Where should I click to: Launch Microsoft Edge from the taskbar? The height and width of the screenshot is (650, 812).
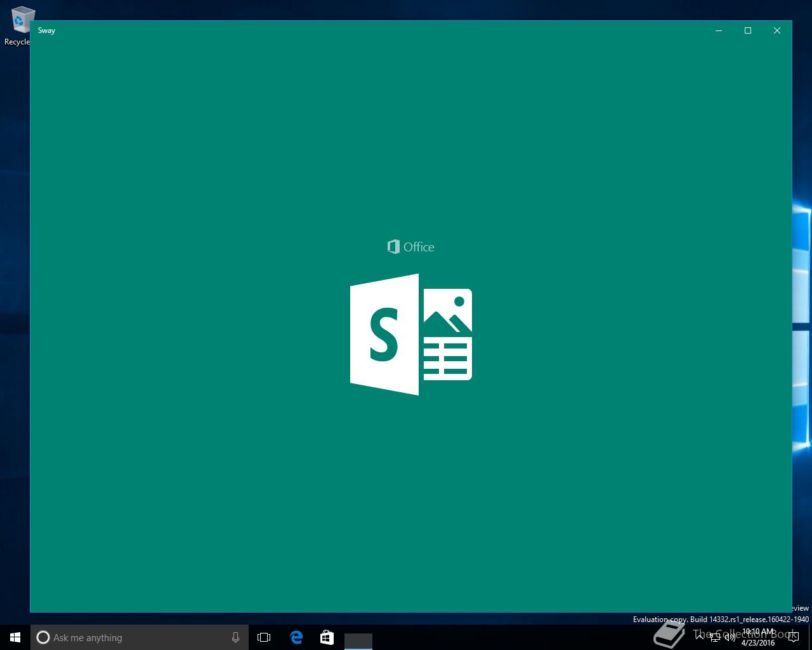[x=296, y=637]
